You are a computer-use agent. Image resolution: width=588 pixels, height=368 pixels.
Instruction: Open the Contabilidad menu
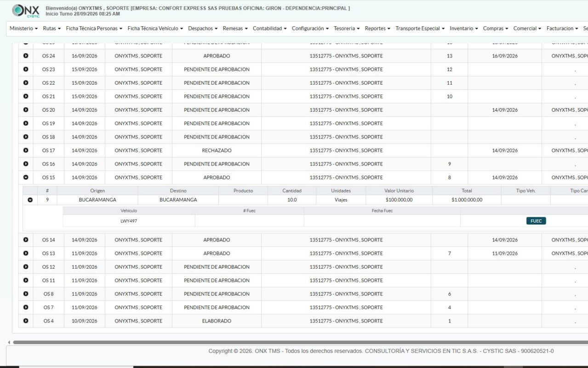(x=270, y=29)
